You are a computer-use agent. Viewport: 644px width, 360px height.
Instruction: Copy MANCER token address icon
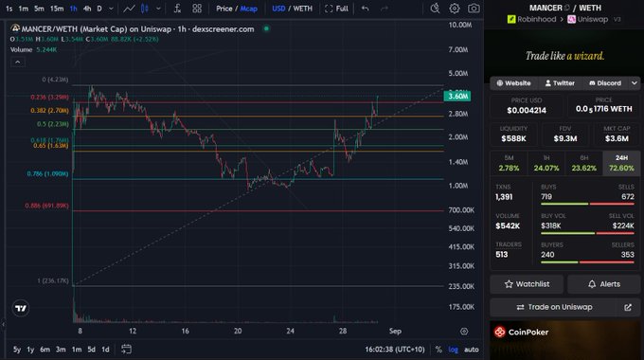pyautogui.click(x=567, y=8)
